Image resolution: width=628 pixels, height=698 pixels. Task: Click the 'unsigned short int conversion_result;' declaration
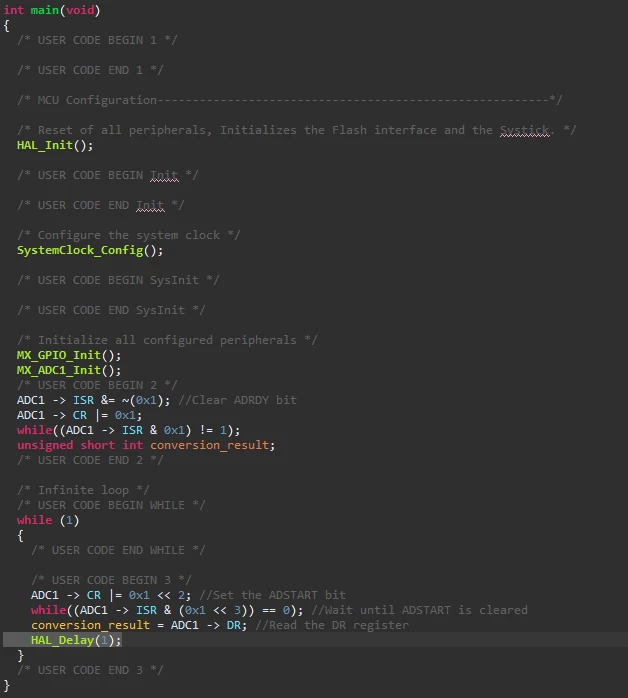click(146, 445)
